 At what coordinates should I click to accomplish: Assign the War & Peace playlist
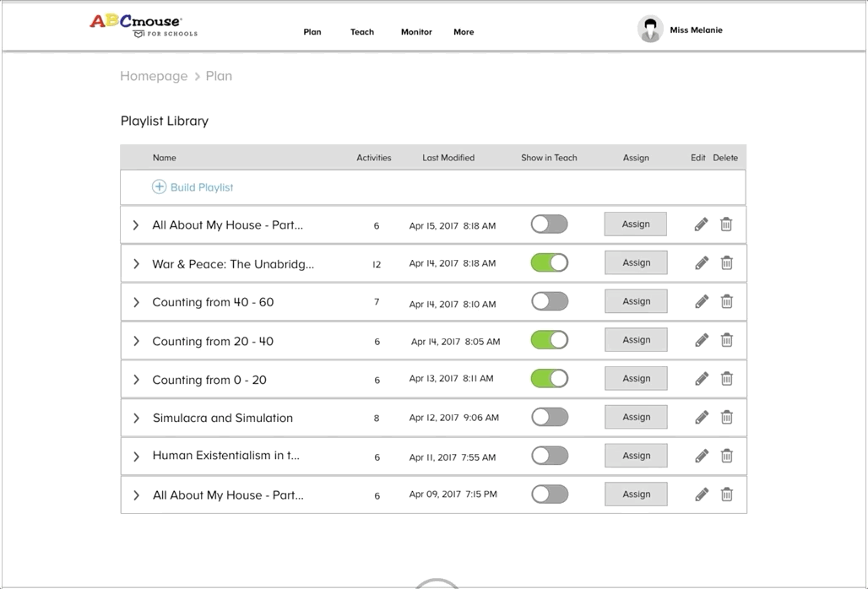click(x=636, y=262)
